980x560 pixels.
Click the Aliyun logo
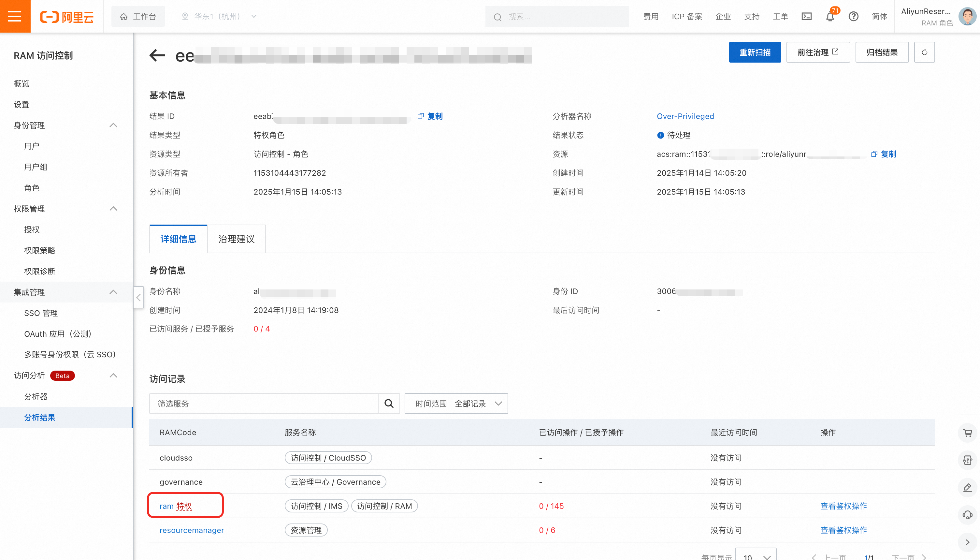pos(67,17)
